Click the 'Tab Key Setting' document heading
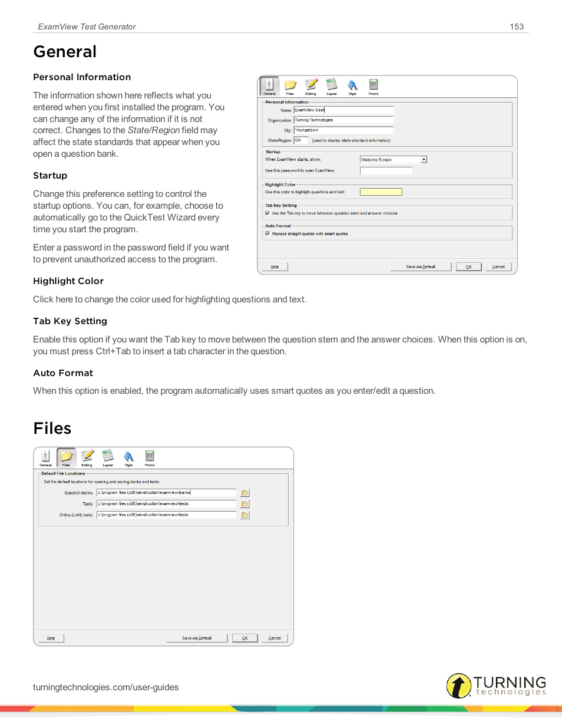 coord(70,321)
